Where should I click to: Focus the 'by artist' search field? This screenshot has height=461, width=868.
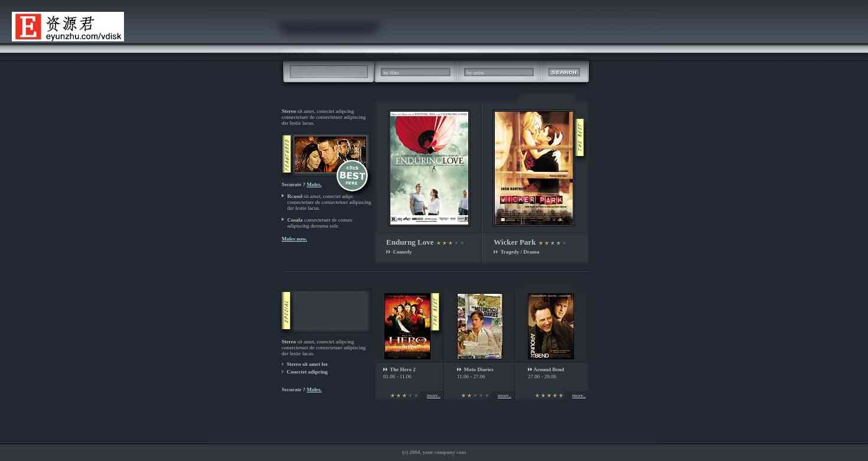click(x=498, y=72)
